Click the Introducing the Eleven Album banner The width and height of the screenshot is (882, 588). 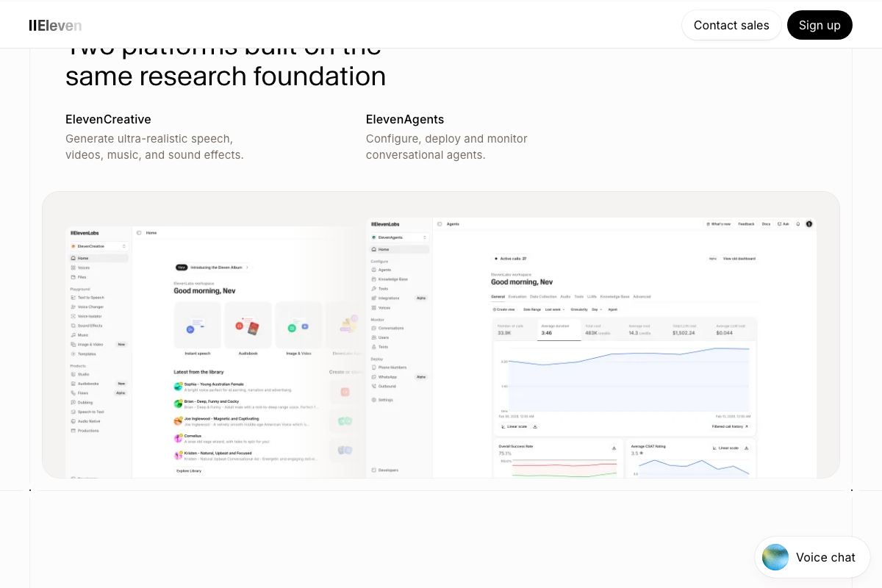click(213, 268)
